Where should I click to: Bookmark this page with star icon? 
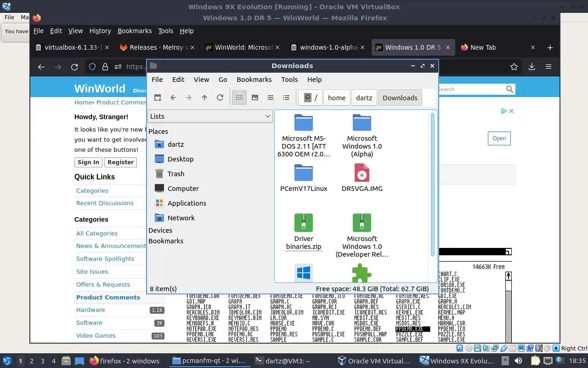click(514, 67)
